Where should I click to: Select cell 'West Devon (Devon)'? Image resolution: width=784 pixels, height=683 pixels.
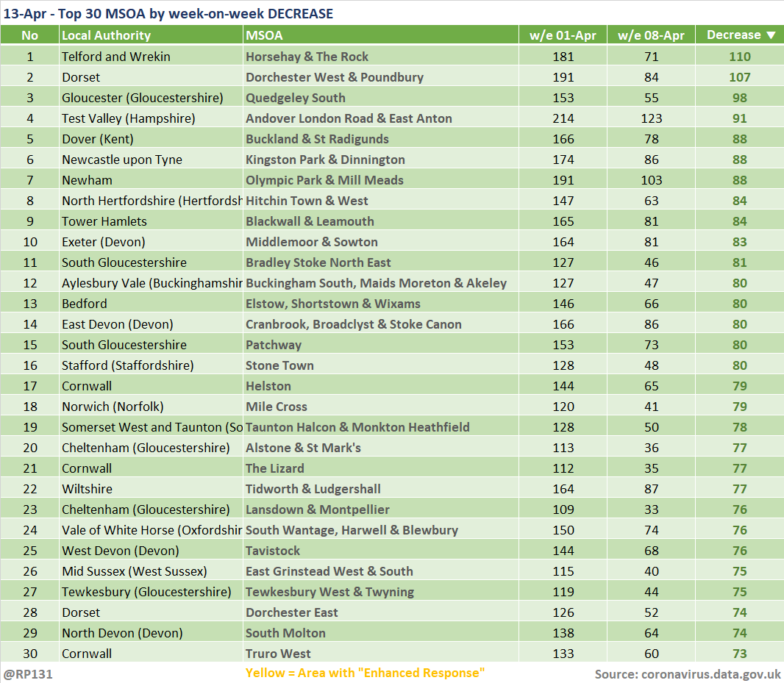(151, 551)
